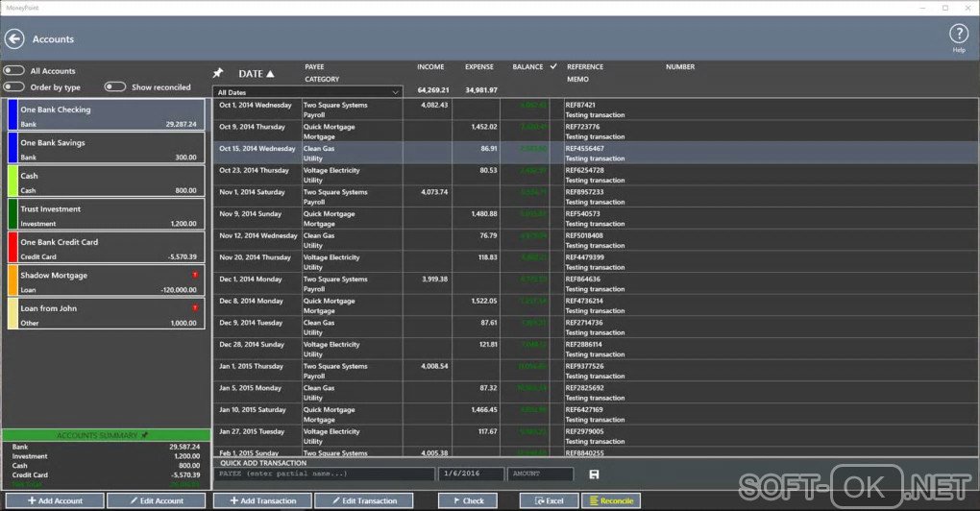Sort by EXPENSE column header
980x511 pixels.
pyautogui.click(x=478, y=67)
